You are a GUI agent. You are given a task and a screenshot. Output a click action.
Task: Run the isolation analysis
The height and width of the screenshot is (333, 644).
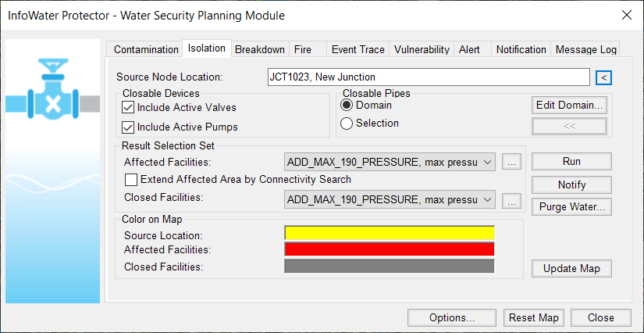pyautogui.click(x=571, y=162)
